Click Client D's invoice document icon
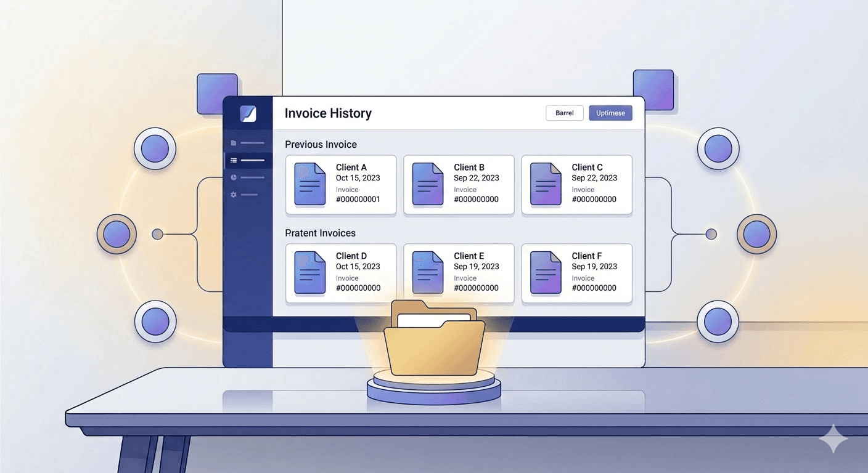The height and width of the screenshot is (473, 868). click(x=309, y=272)
